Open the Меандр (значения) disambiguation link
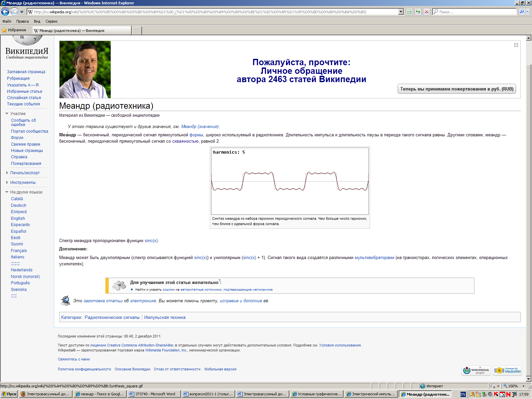 click(x=200, y=127)
